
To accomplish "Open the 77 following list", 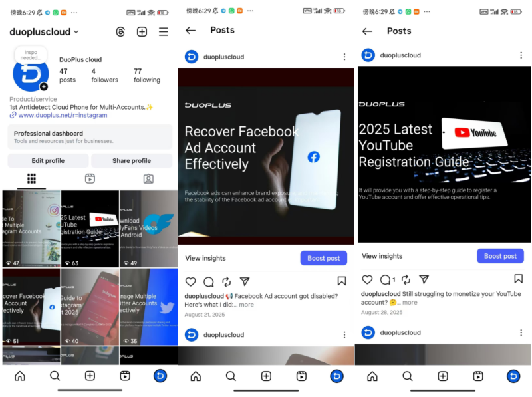I will pyautogui.click(x=146, y=76).
